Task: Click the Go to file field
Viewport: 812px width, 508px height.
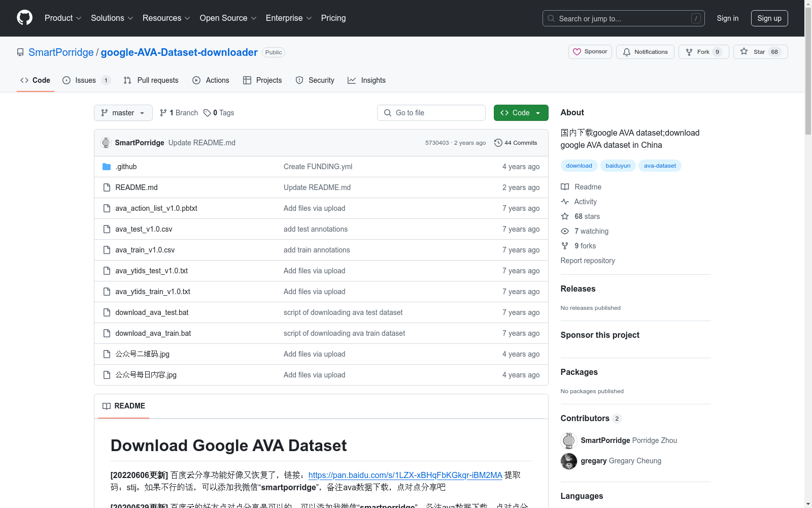Action: pos(431,113)
